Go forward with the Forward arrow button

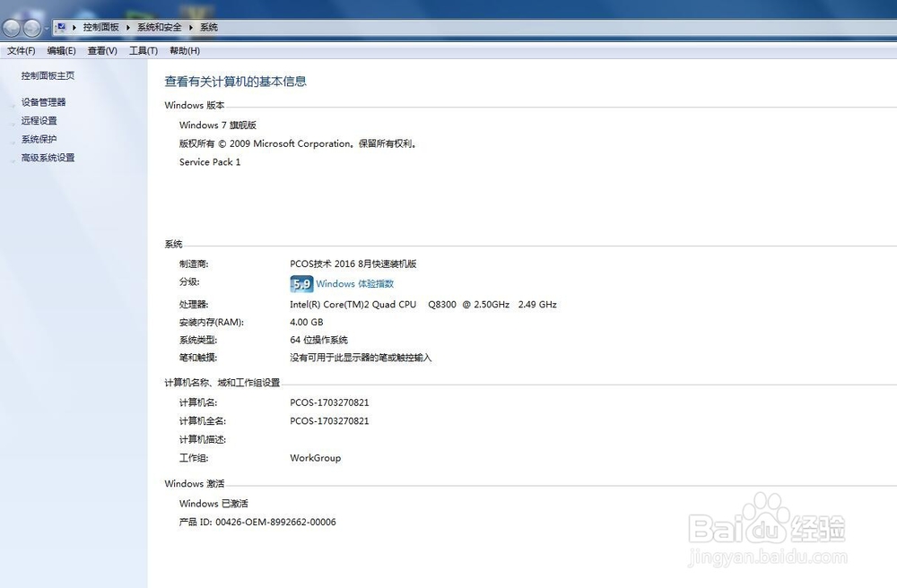(x=32, y=28)
